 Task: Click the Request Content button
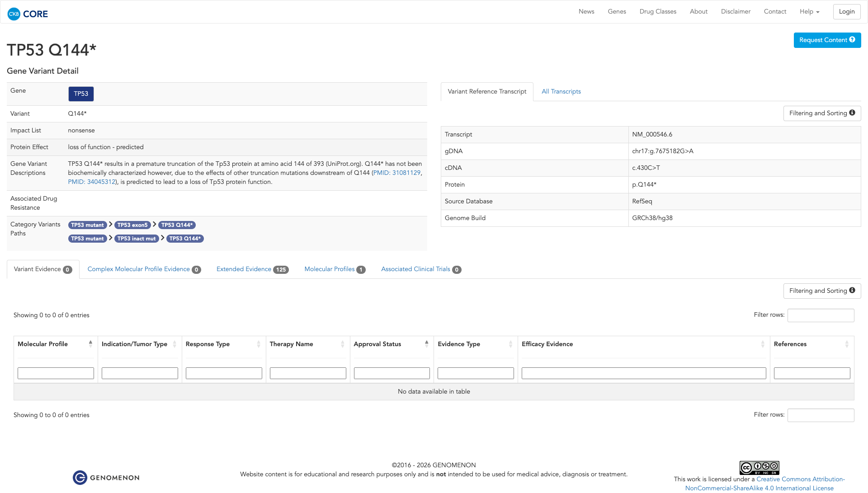tap(827, 40)
